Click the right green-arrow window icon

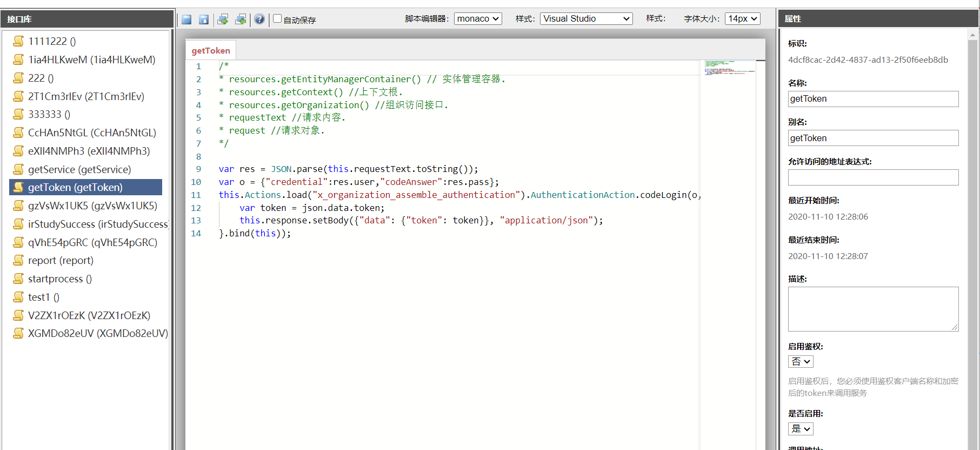(241, 19)
